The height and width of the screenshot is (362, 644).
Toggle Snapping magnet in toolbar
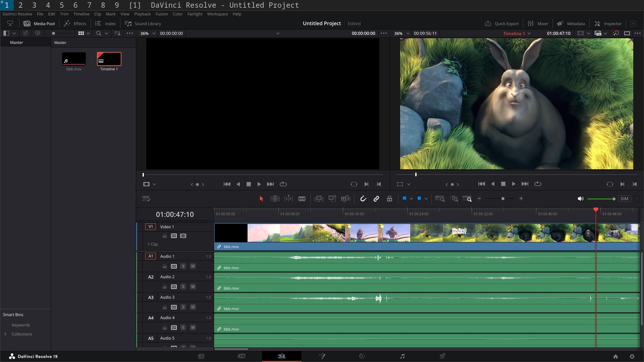coord(363,199)
